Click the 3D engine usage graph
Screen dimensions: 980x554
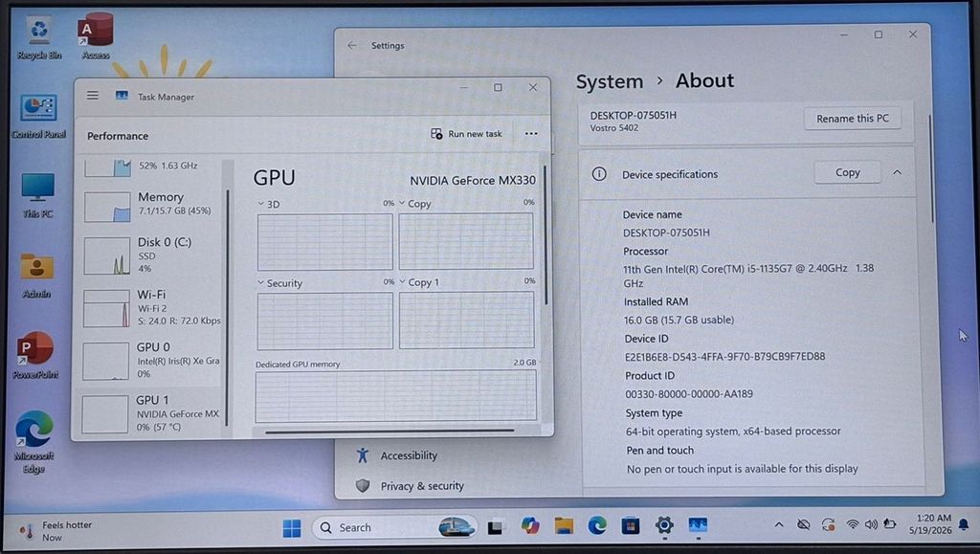point(325,242)
